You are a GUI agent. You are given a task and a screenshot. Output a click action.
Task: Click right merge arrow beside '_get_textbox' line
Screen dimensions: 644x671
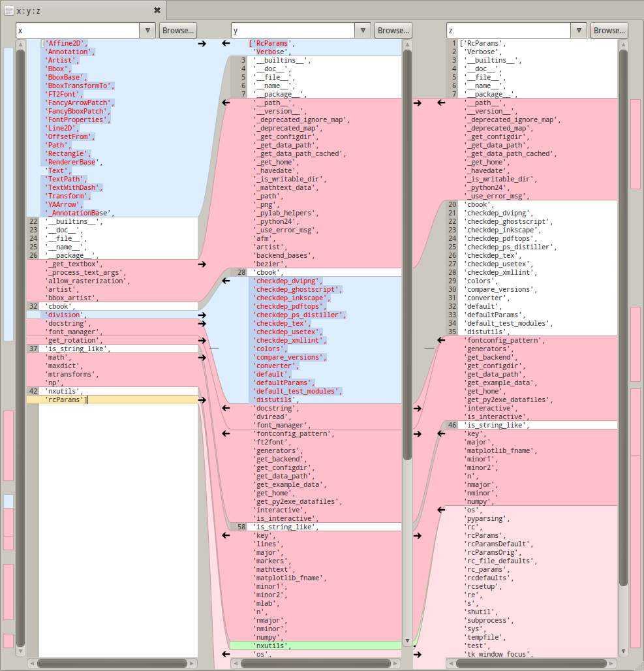coord(202,264)
